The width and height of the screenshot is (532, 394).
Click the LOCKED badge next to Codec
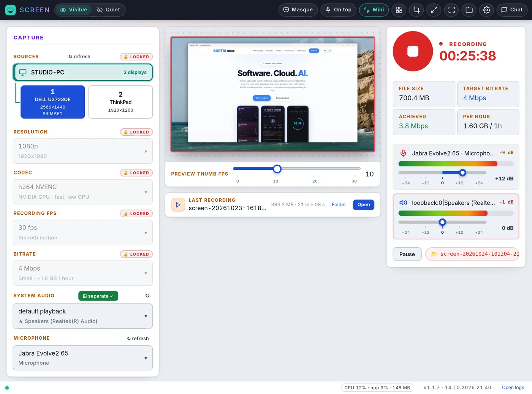pyautogui.click(x=136, y=173)
